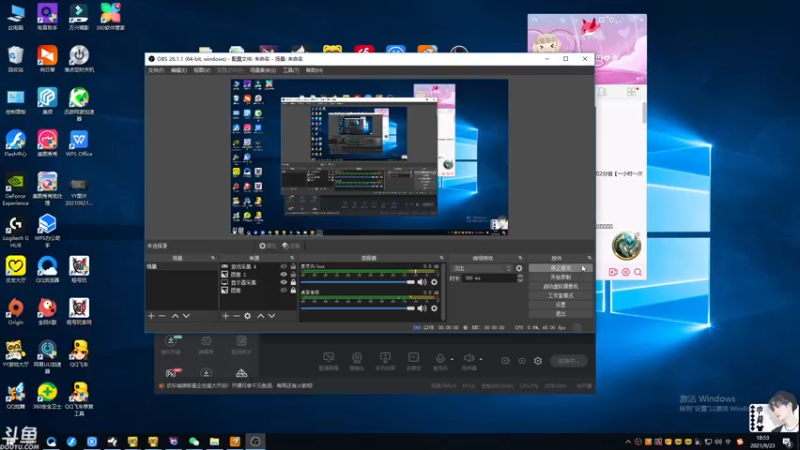Click the OBS icon in the taskbar
This screenshot has height=450, width=800.
point(255,441)
